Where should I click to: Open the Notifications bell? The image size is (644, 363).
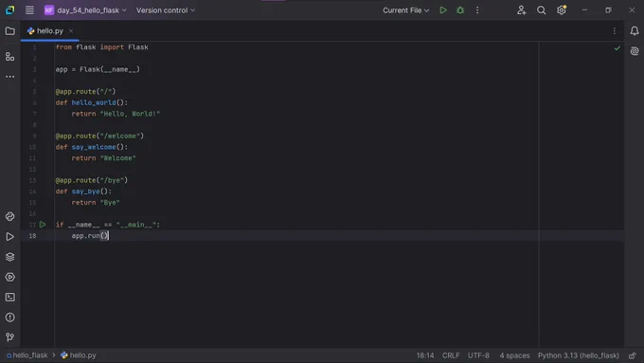click(635, 31)
